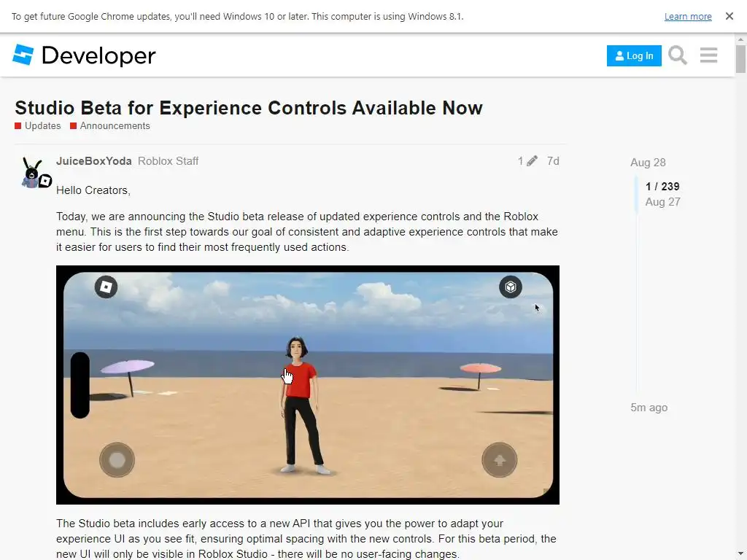
Task: Click the 7d post date link
Action: (553, 161)
